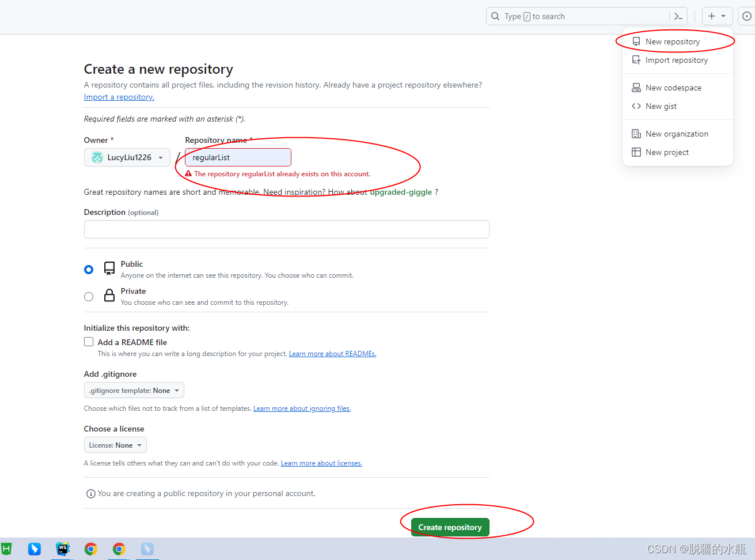
Task: Choose Import repository from the menu
Action: click(x=678, y=60)
